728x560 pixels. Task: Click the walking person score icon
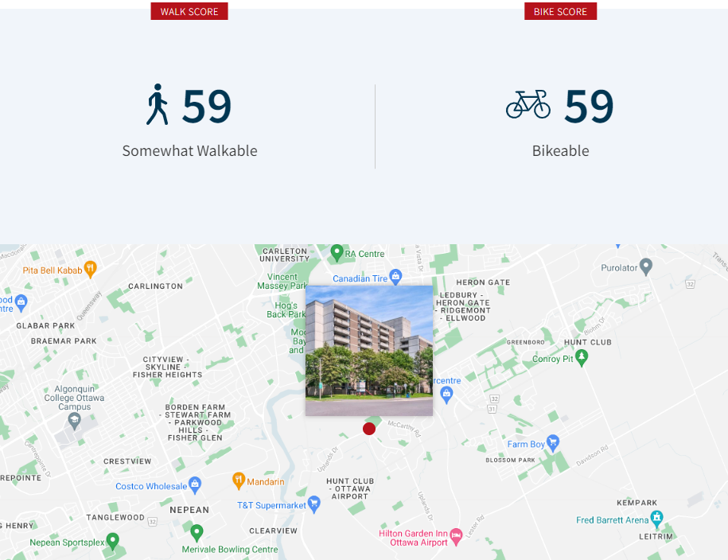tap(158, 105)
